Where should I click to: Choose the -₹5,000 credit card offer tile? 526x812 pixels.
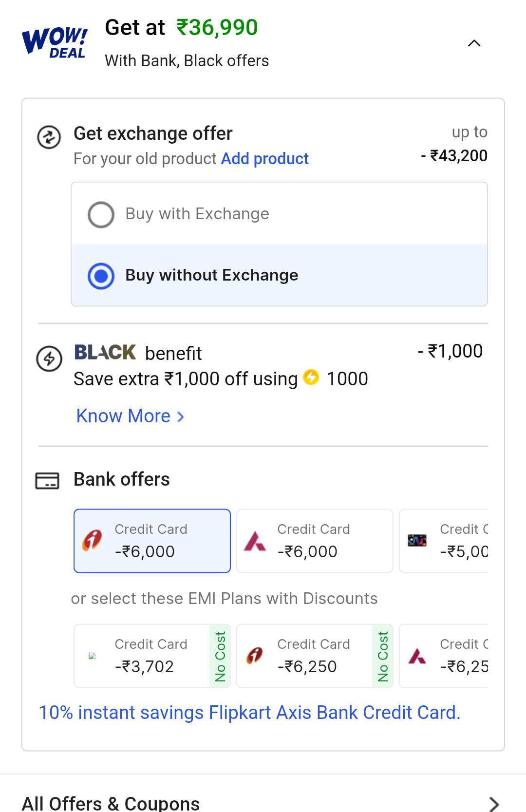[x=444, y=541]
